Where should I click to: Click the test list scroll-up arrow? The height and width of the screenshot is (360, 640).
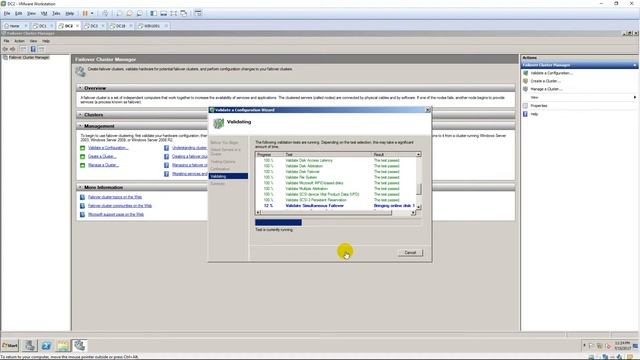coord(418,154)
